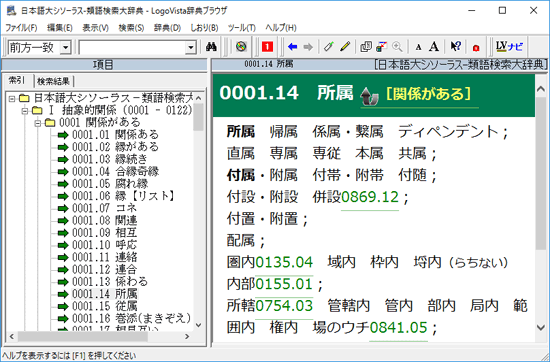The height and width of the screenshot is (362, 550).
Task: Click the copy pages icon in toolbar
Action: 365,47
